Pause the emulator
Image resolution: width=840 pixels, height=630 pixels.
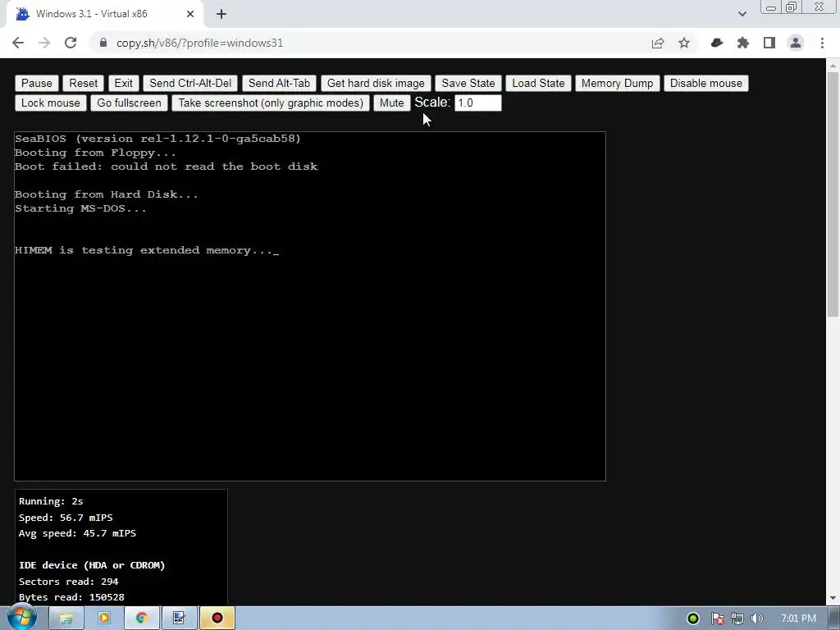tap(36, 83)
